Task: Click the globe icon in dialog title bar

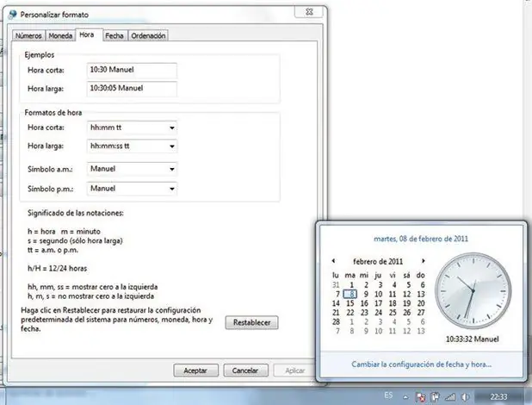Action: coord(13,15)
